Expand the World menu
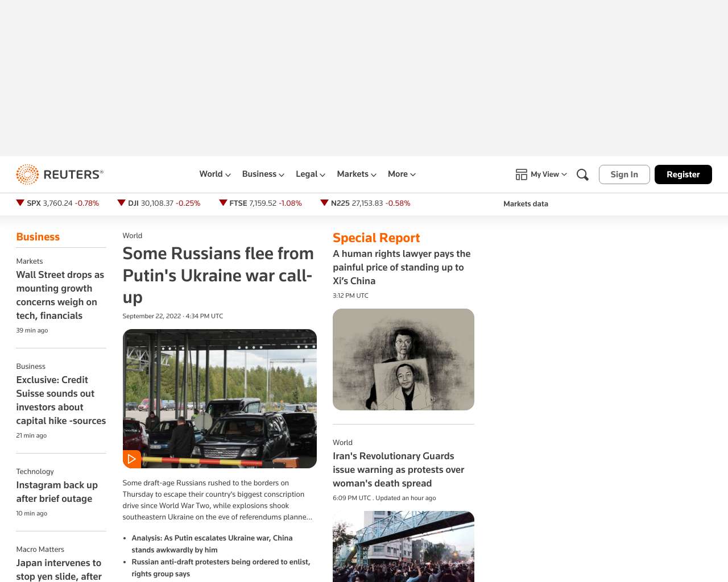 215,174
